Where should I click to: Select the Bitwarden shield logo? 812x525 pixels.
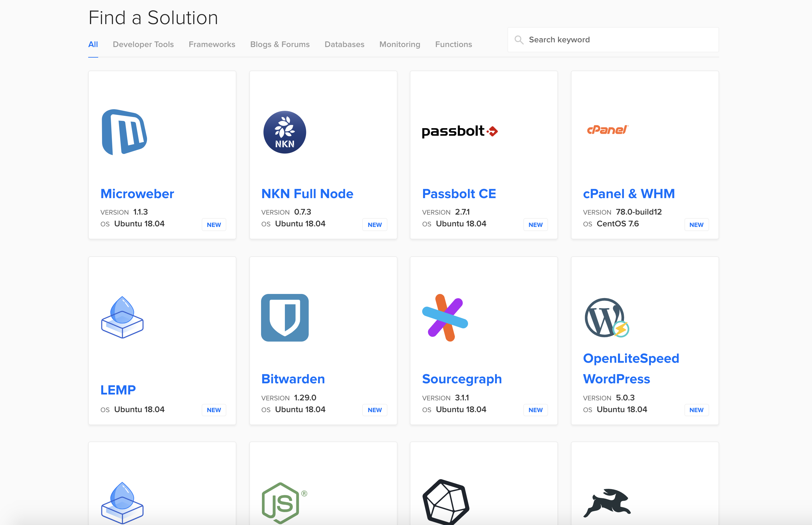tap(285, 317)
